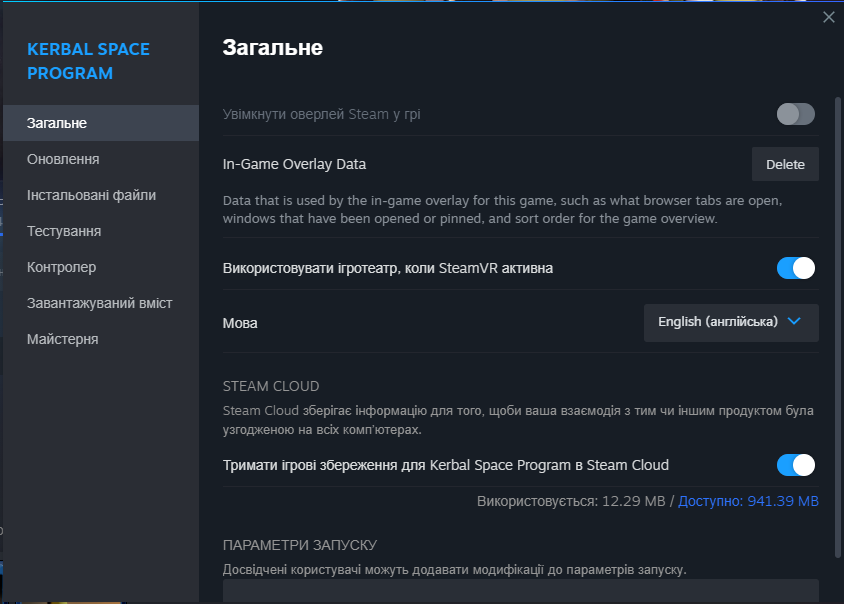
Task: Click the chevron arrow in the language selector
Action: tap(795, 322)
